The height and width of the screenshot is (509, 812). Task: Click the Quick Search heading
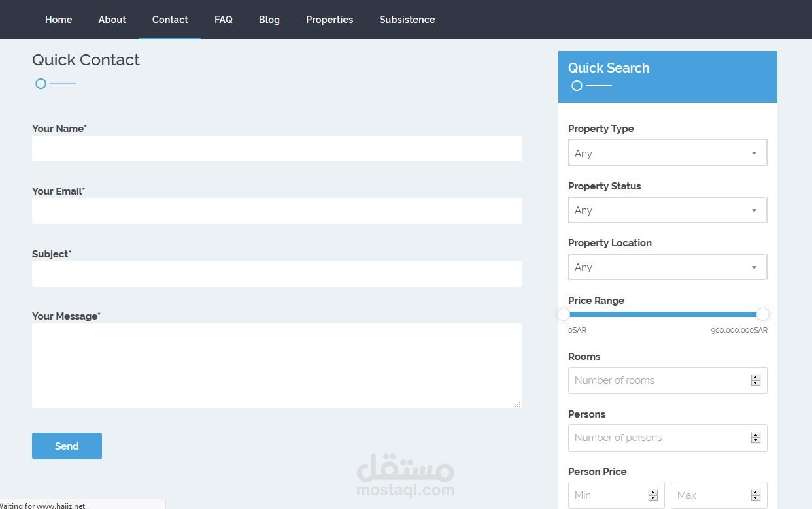point(609,68)
